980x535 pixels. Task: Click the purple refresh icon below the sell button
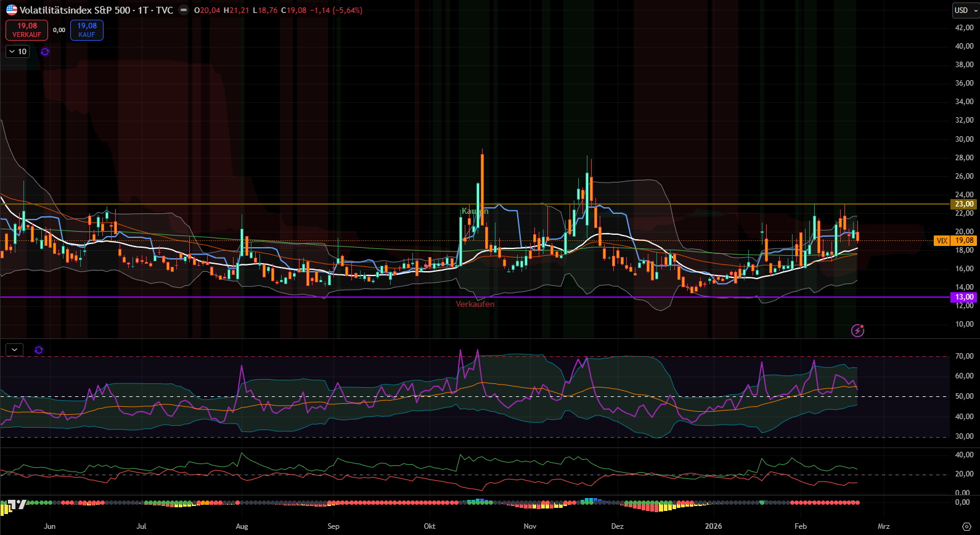click(45, 52)
